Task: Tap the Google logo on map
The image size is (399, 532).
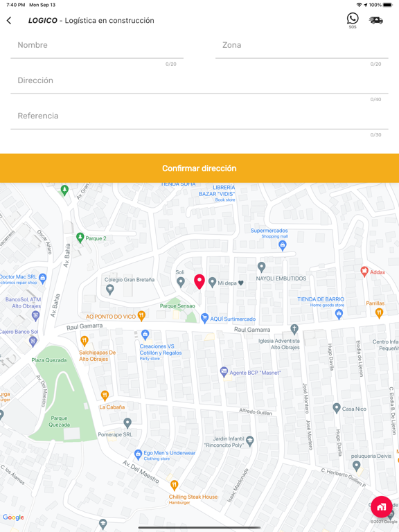Action: [14, 517]
